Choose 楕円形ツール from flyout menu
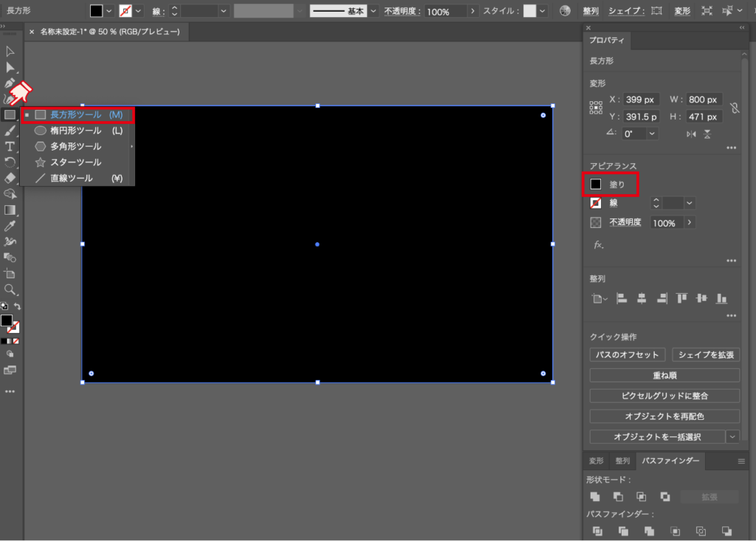Viewport: 756px width, 541px height. pos(78,131)
